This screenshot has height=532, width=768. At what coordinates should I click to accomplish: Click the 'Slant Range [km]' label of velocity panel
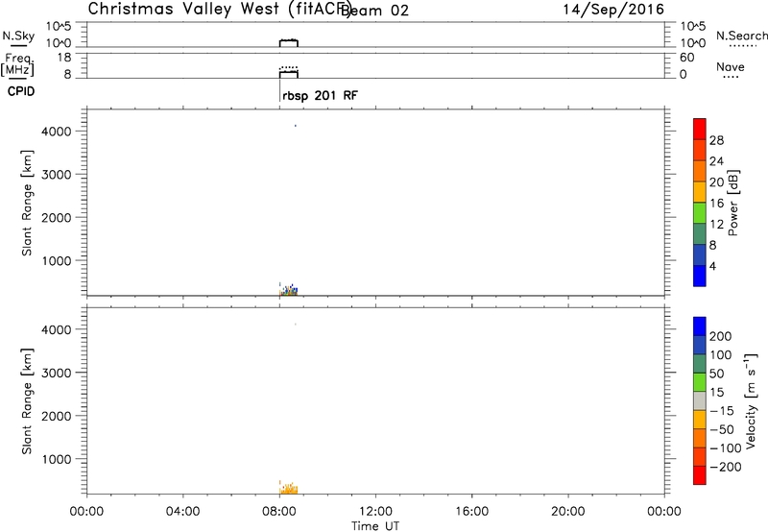tap(27, 401)
